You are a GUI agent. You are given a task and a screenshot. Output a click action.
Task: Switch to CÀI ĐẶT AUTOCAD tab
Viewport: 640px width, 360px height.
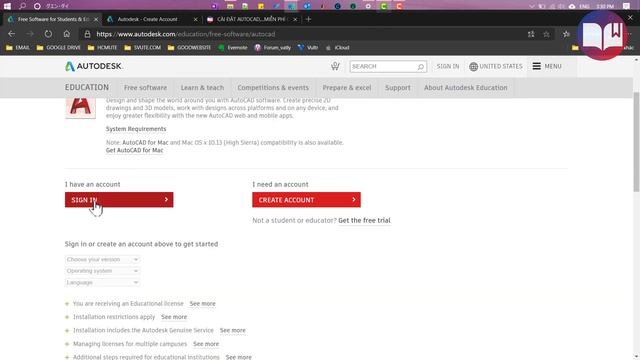click(x=252, y=19)
